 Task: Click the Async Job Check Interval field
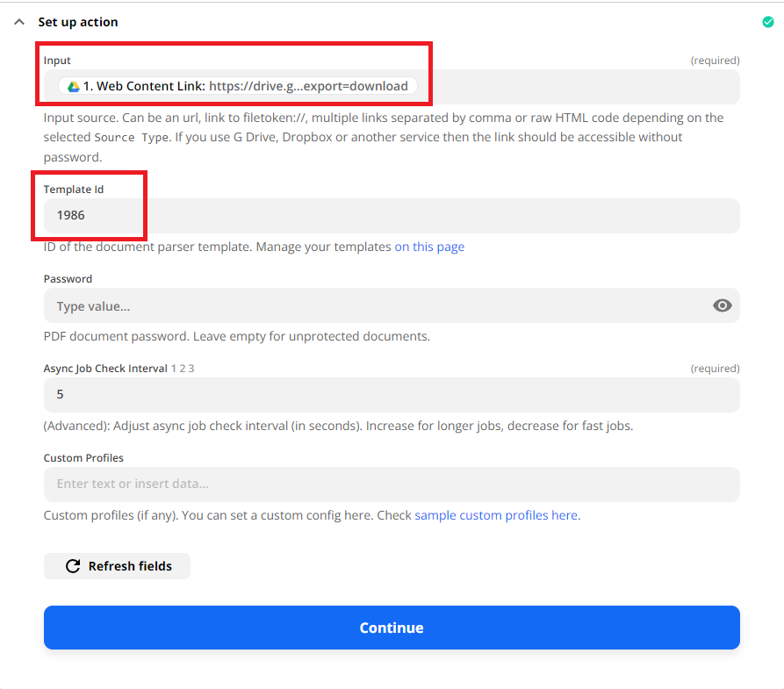click(x=392, y=394)
